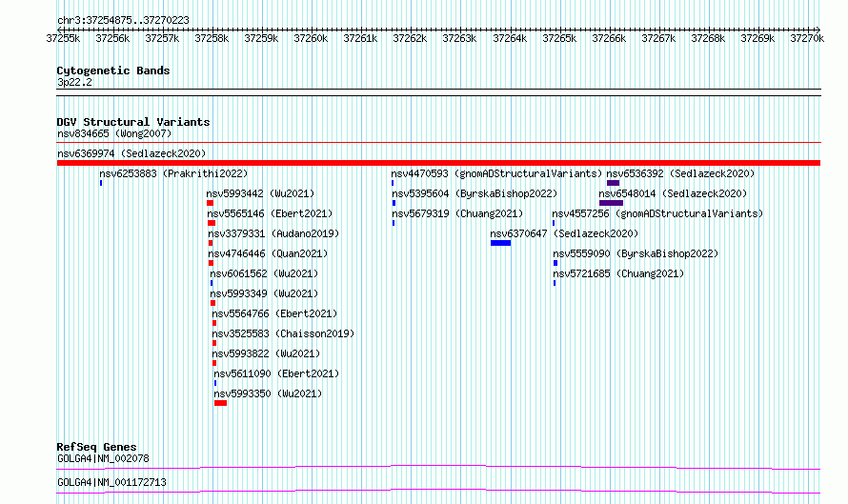Image resolution: width=848 pixels, height=504 pixels.
Task: Click the nsv6369974 (Sedlazeck2020) variant label
Action: pyautogui.click(x=131, y=153)
